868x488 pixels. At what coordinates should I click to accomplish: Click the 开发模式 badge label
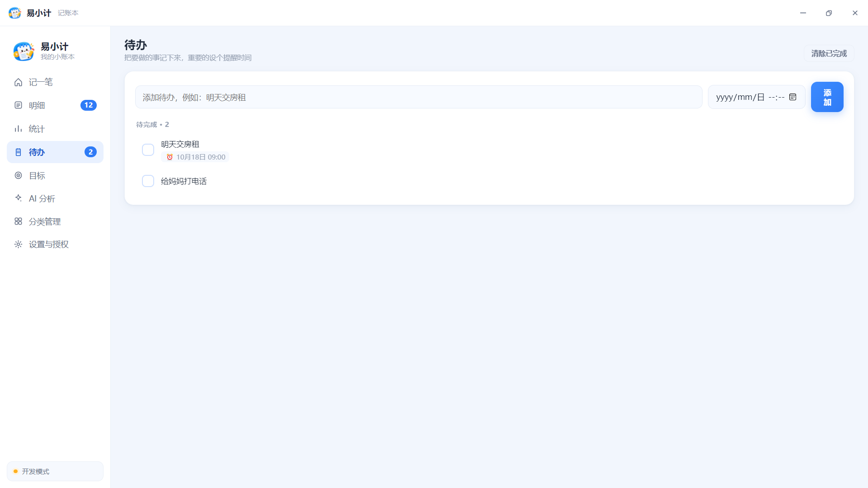tap(36, 471)
